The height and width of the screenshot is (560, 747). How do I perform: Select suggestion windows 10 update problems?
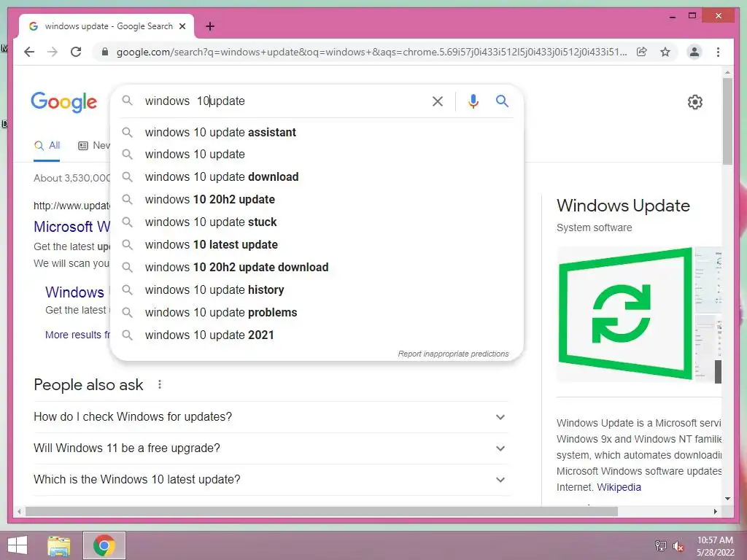coord(317,313)
